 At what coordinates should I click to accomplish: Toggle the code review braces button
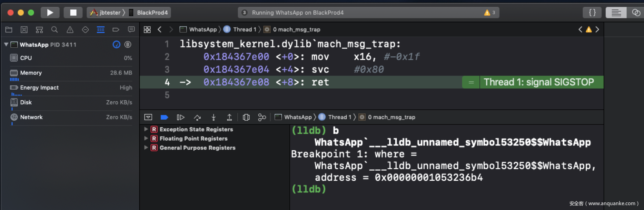click(592, 13)
